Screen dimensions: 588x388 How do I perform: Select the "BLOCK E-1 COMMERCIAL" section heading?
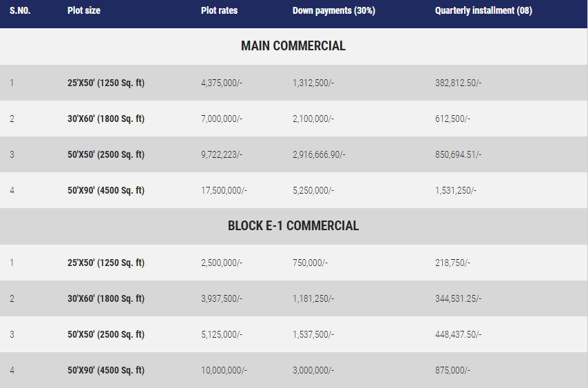(293, 226)
